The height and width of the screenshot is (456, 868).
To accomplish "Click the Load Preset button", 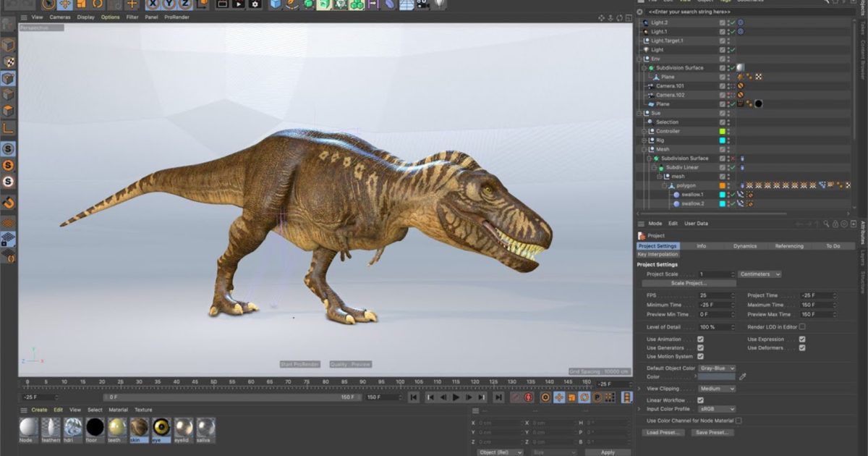I will coord(663,431).
